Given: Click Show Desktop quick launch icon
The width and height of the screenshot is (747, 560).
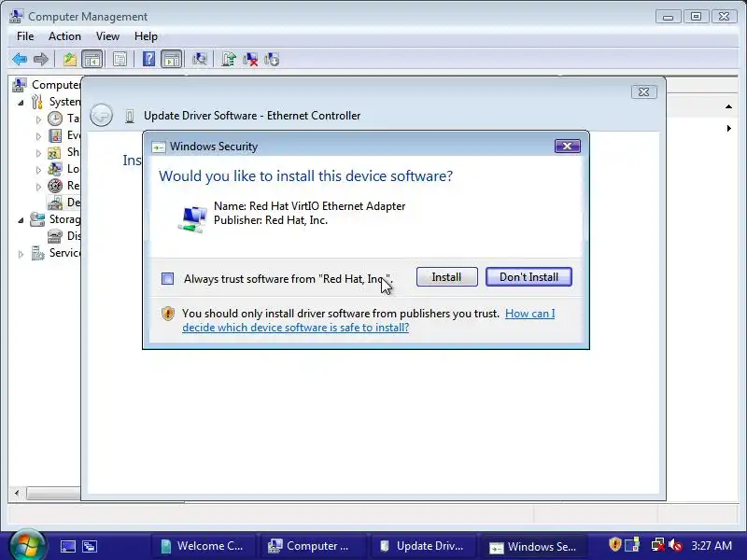Looking at the screenshot, I should click(68, 546).
